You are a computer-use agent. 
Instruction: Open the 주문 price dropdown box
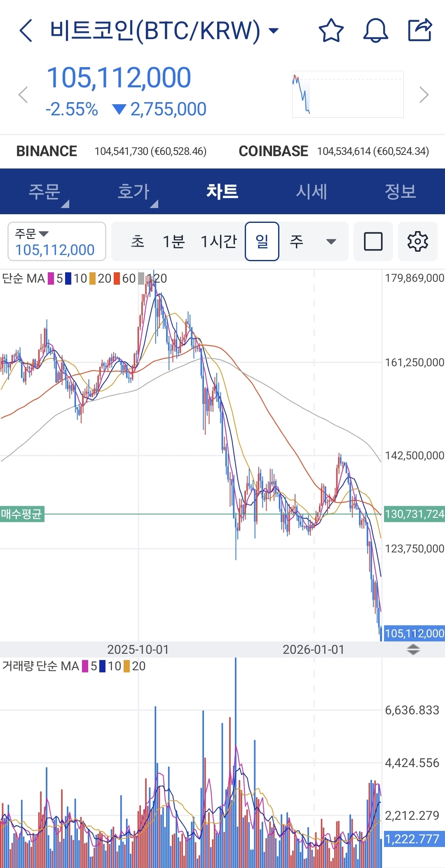click(x=57, y=241)
